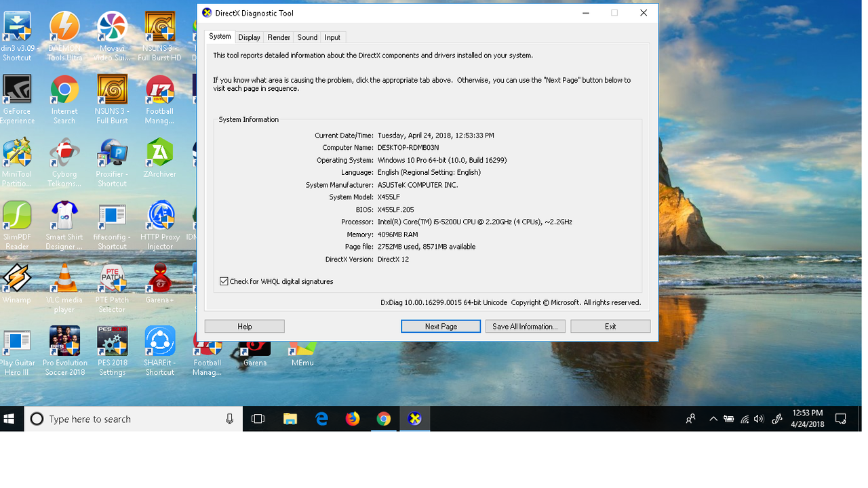
Task: Open Winamp desktop icon
Action: tap(17, 284)
